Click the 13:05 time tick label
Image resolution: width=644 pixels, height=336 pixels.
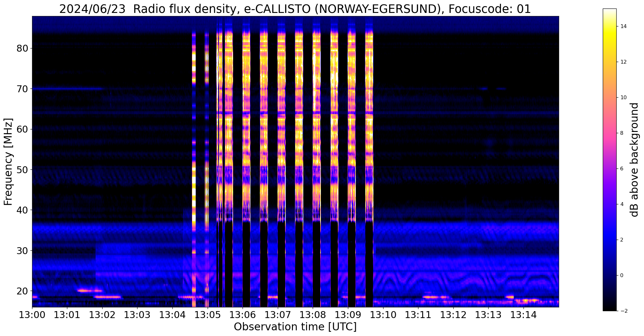tap(207, 315)
